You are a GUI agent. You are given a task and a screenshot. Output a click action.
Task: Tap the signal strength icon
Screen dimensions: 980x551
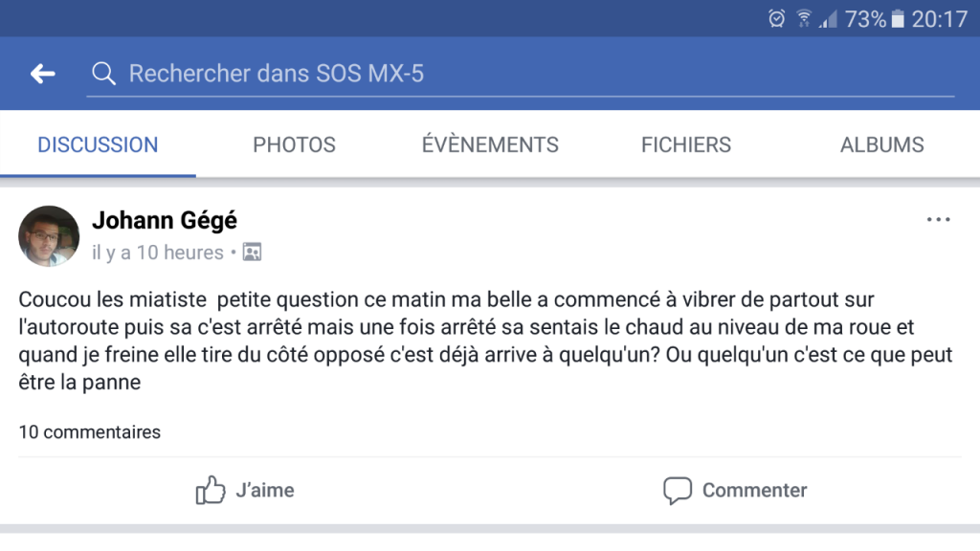click(828, 20)
